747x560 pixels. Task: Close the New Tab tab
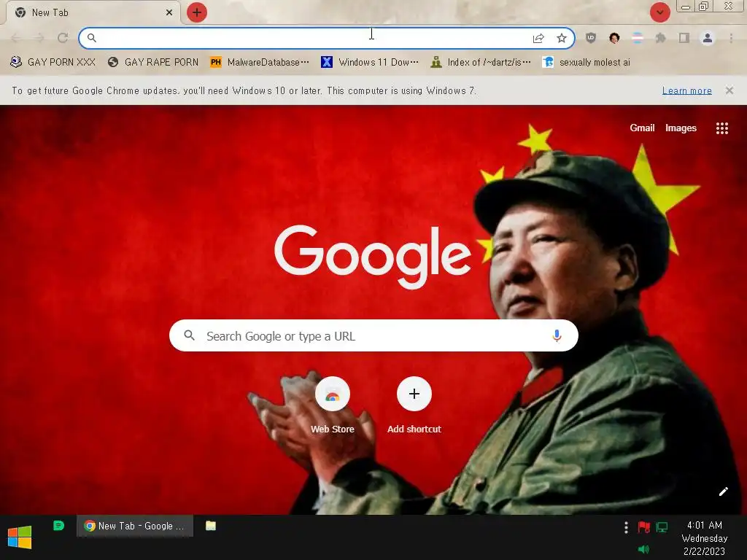(x=169, y=13)
